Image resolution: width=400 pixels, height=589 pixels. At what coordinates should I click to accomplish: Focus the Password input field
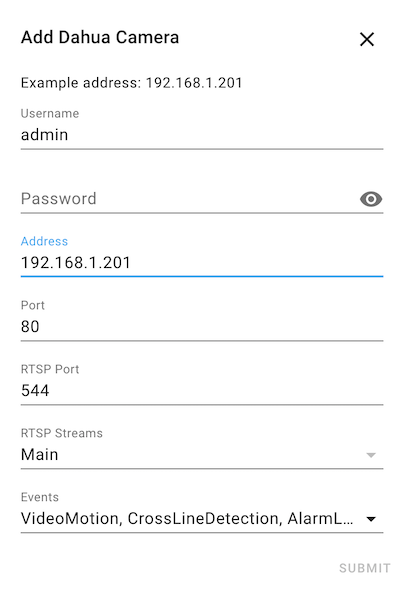tap(190, 199)
